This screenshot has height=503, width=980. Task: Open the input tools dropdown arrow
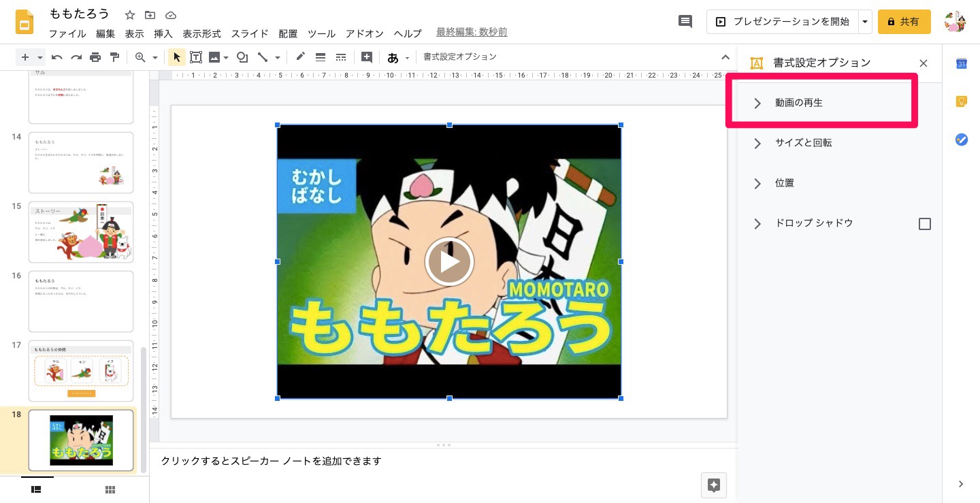coord(408,57)
